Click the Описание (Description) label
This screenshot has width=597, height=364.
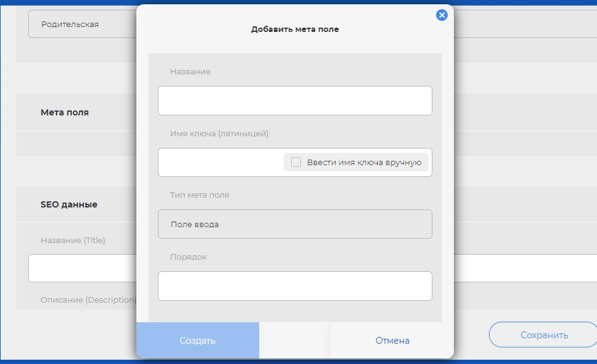click(x=88, y=300)
